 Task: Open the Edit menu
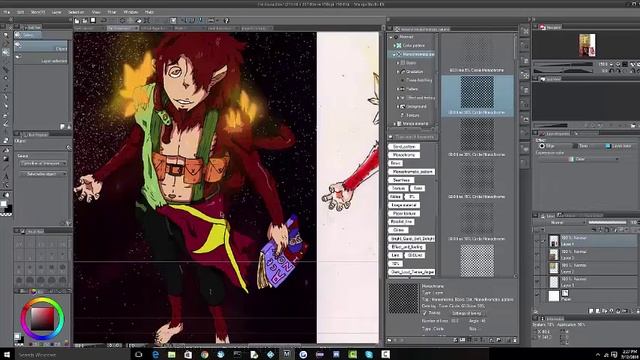[x=20, y=12]
